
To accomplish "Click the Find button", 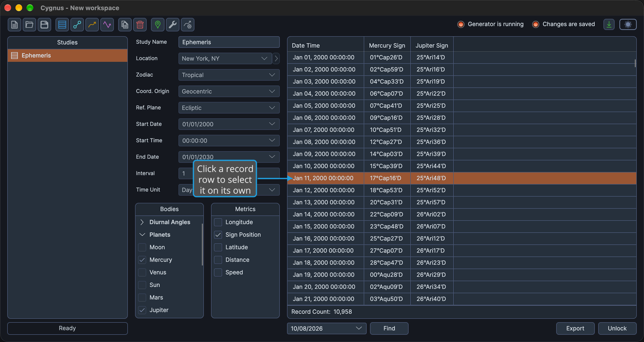I will click(389, 328).
